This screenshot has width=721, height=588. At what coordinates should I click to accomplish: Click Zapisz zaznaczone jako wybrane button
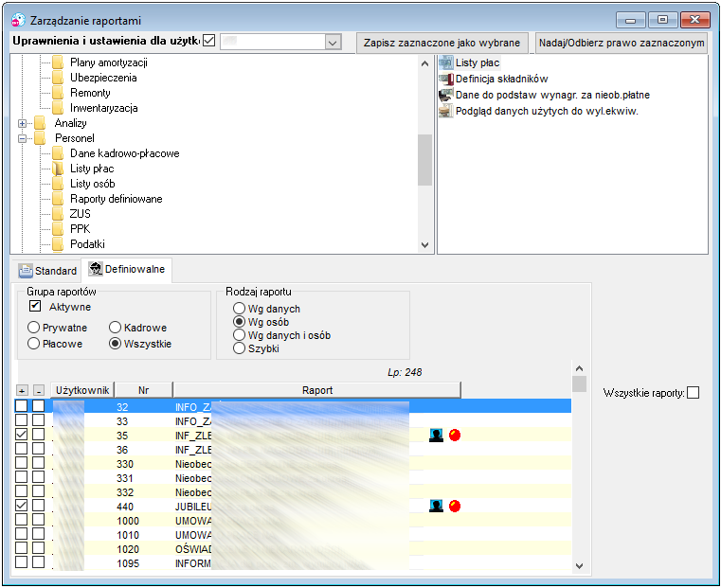click(x=442, y=43)
